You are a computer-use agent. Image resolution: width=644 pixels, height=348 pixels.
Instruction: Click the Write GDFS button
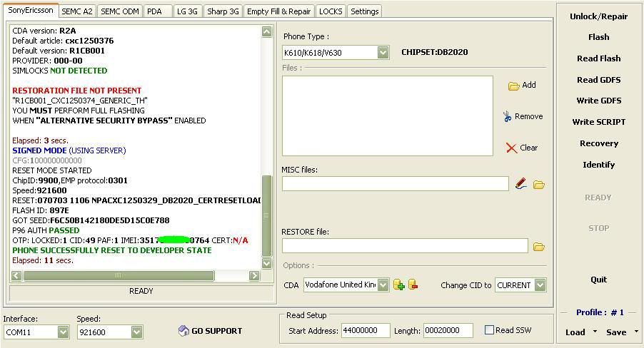tap(598, 101)
